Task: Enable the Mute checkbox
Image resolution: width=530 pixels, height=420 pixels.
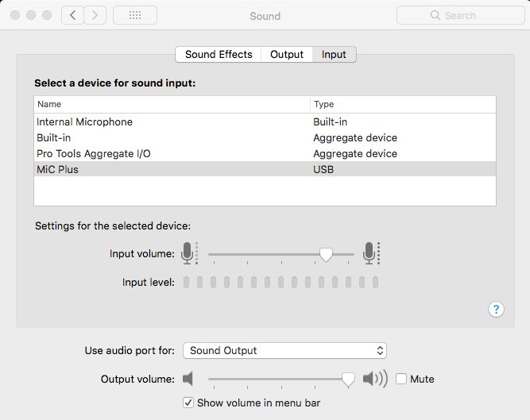Action: point(401,379)
